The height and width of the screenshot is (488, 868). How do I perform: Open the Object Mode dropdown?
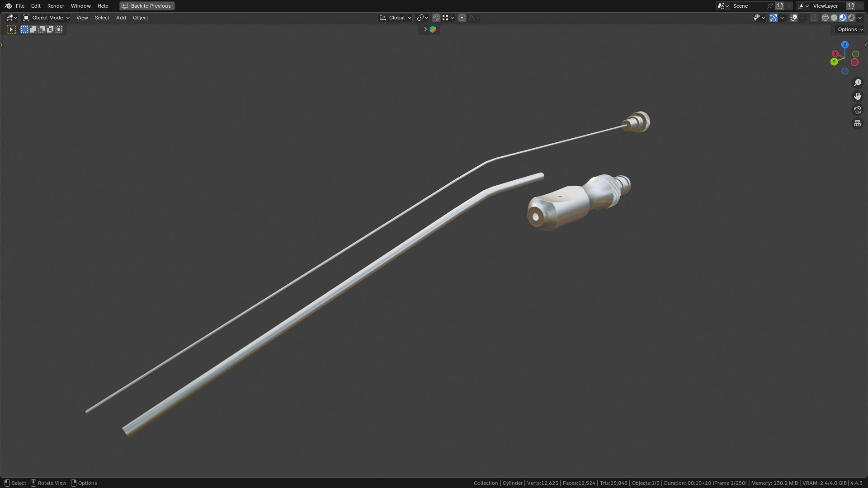[46, 18]
